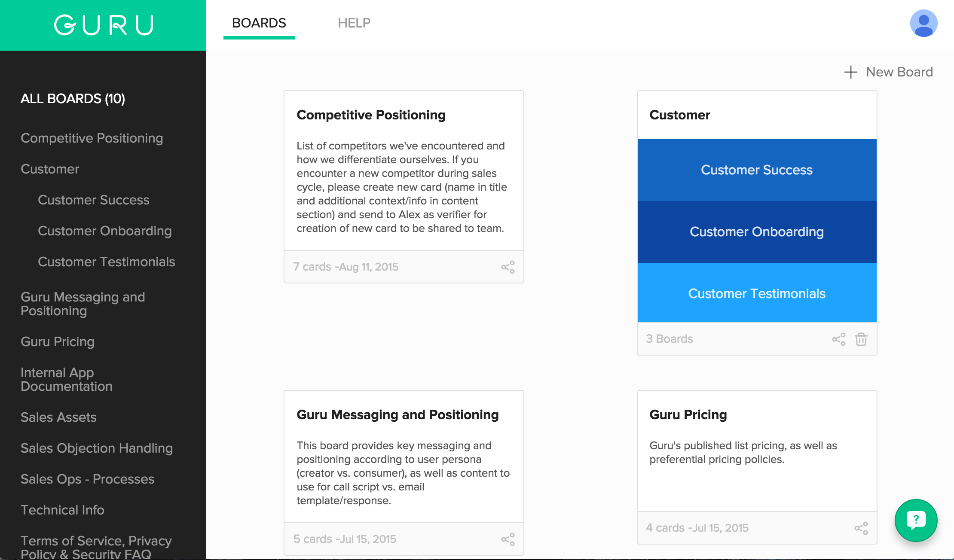Click share icon on Guru Messaging and Positioning card
Screen dimensions: 954x560
[508, 539]
